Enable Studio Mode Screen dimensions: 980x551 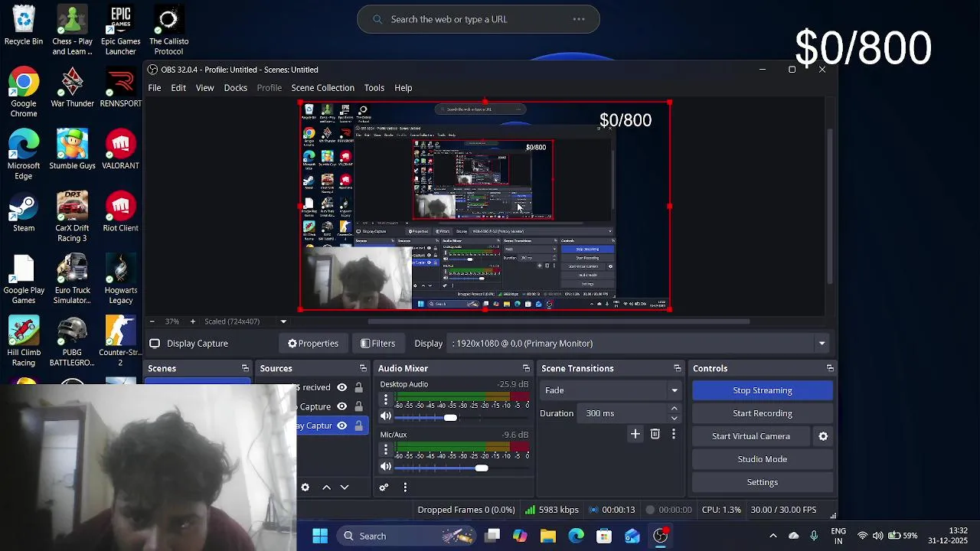[763, 459]
